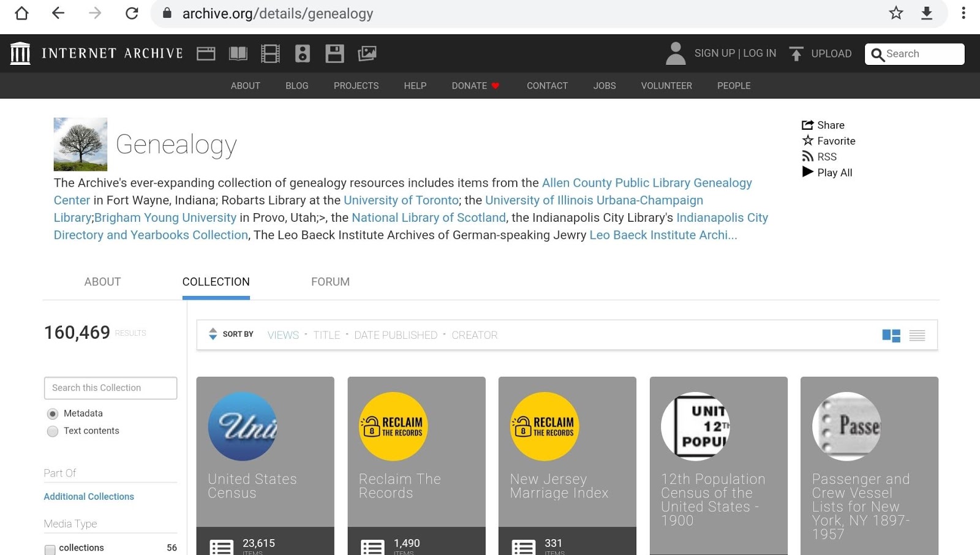This screenshot has width=980, height=555.
Task: Open Additional Collections link
Action: click(x=89, y=497)
